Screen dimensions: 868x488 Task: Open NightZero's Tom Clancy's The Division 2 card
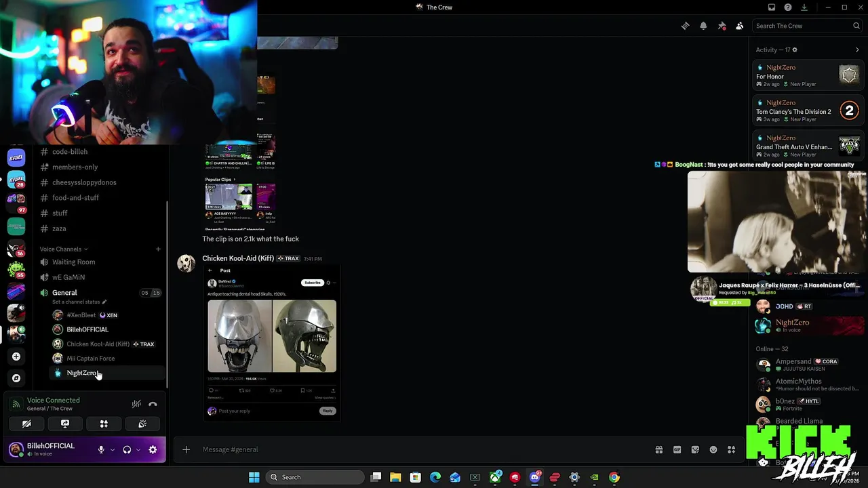808,110
